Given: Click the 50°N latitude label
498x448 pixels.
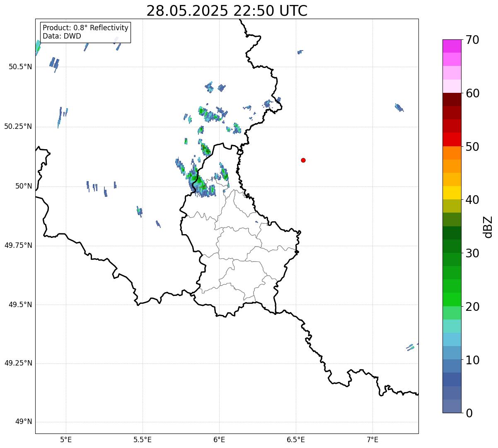Looking at the screenshot, I should [x=24, y=186].
